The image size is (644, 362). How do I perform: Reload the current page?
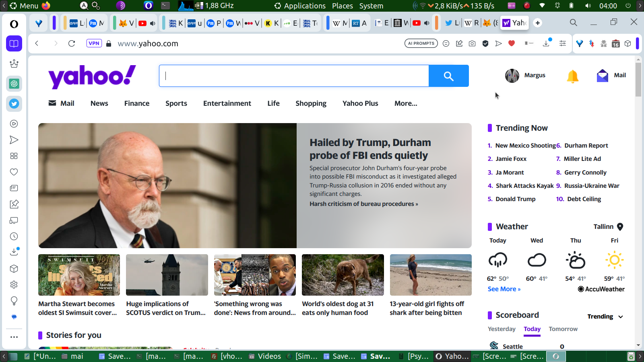(x=72, y=43)
